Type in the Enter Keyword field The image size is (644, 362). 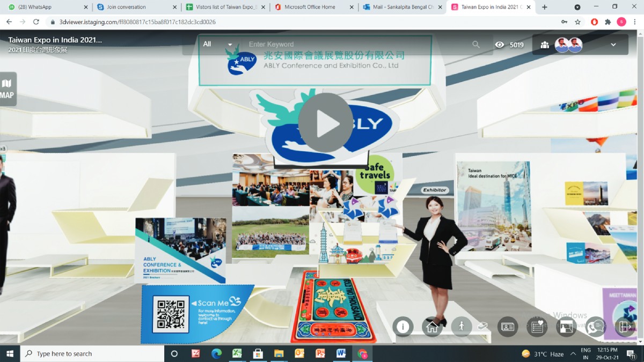click(354, 45)
